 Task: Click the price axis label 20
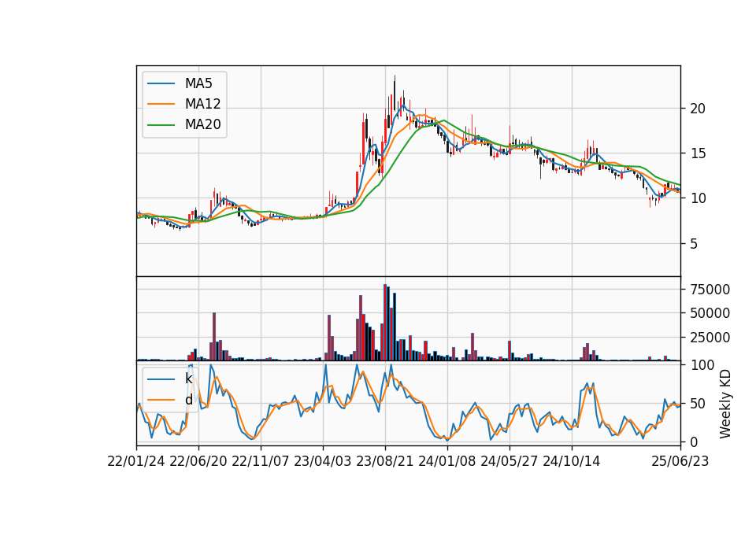[698, 109]
